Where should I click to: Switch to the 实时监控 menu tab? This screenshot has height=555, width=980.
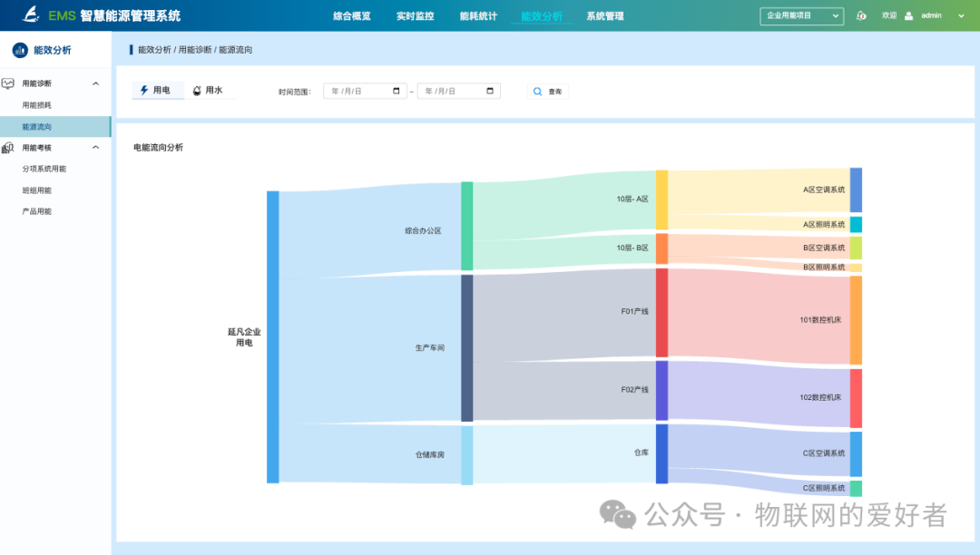coord(414,15)
